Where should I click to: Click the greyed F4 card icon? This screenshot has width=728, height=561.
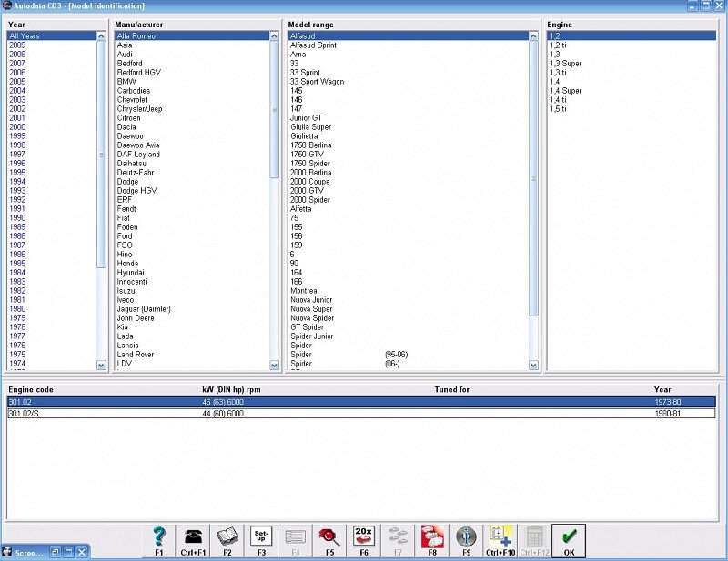295,541
